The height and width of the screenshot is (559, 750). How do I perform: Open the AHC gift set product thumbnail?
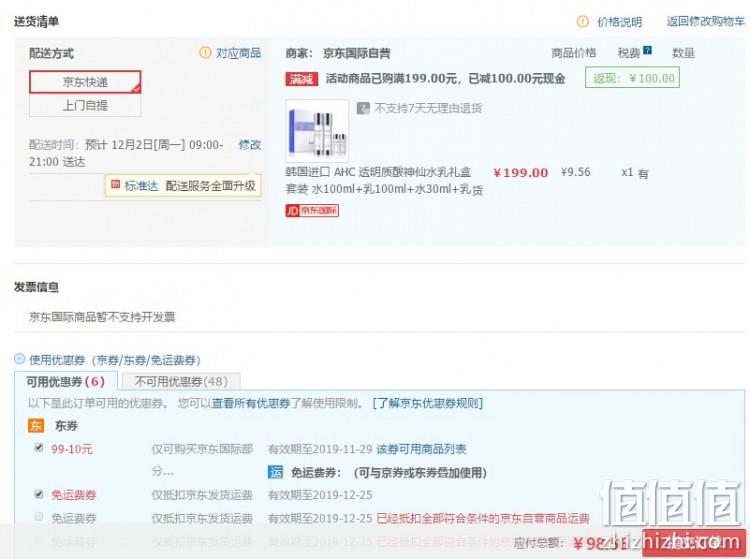pos(317,131)
